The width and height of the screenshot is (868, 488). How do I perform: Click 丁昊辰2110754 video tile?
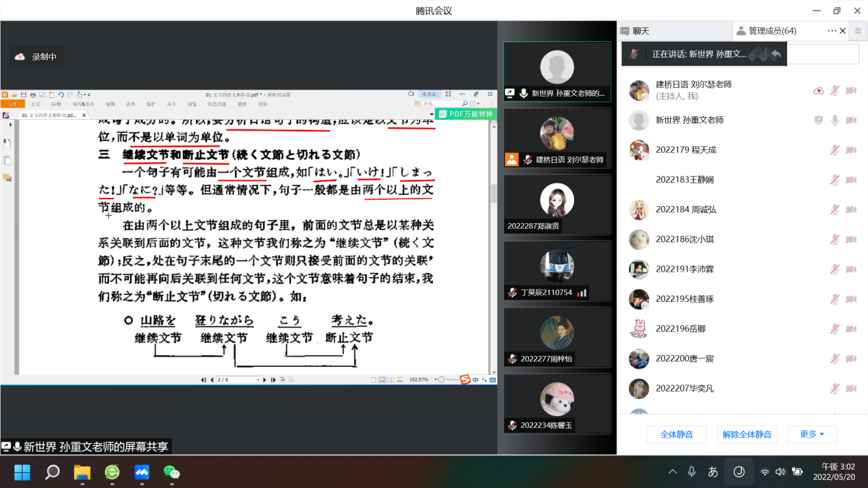(x=556, y=271)
